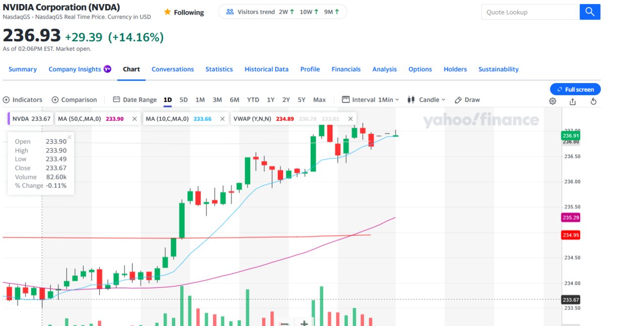Click the VWAP (Y,N,N) legend label
The image size is (644, 326).
click(252, 119)
